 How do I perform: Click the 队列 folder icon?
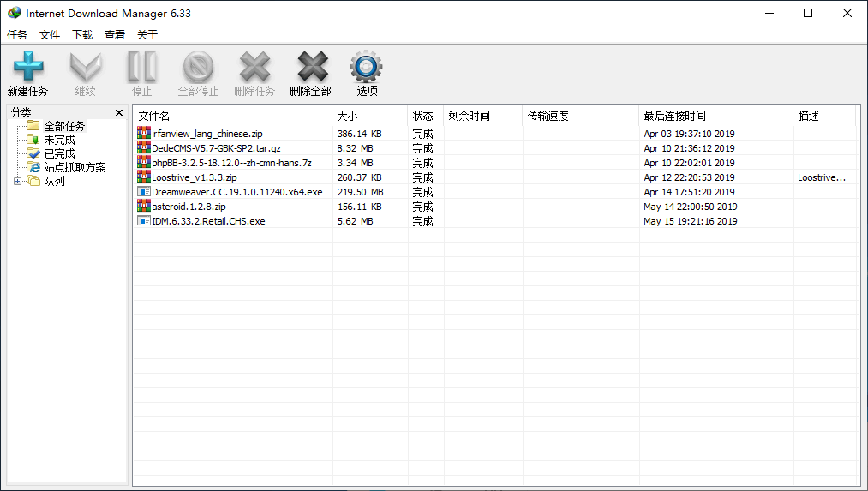(x=33, y=181)
